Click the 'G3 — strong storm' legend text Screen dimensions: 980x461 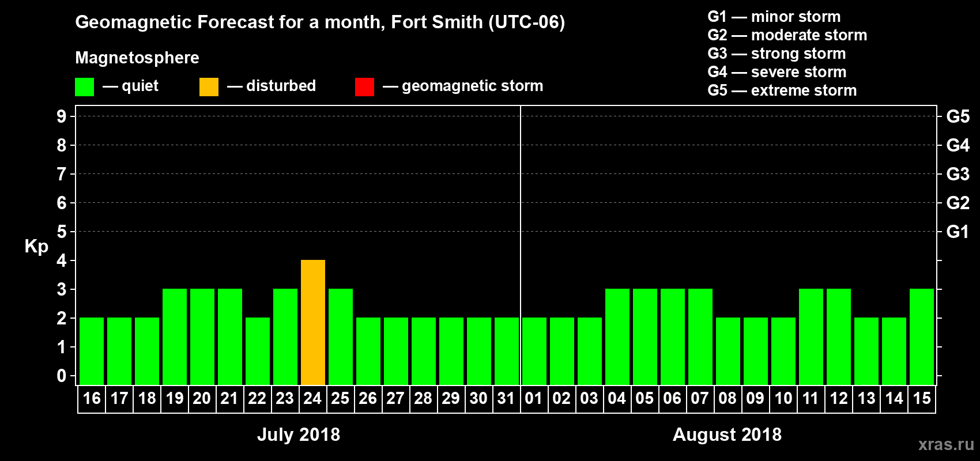tap(777, 54)
